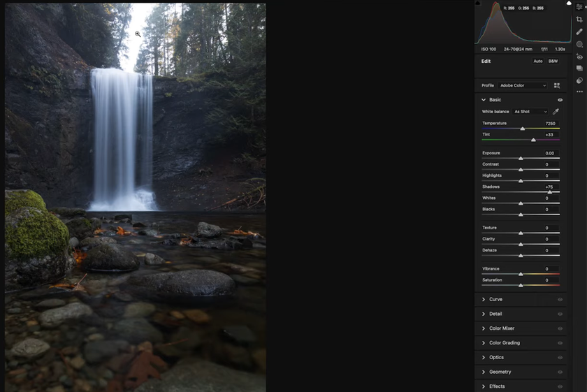
Task: Click the '1.30s' shutter speed text
Action: tap(560, 50)
